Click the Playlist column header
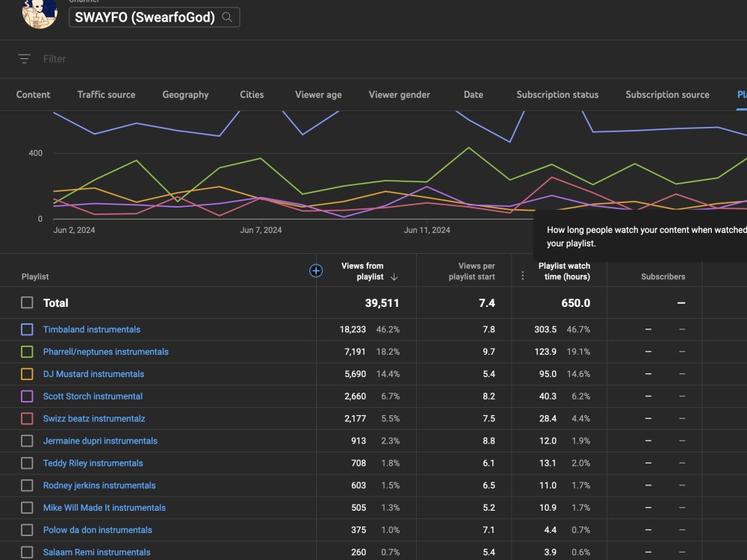747x560 pixels. [35, 277]
